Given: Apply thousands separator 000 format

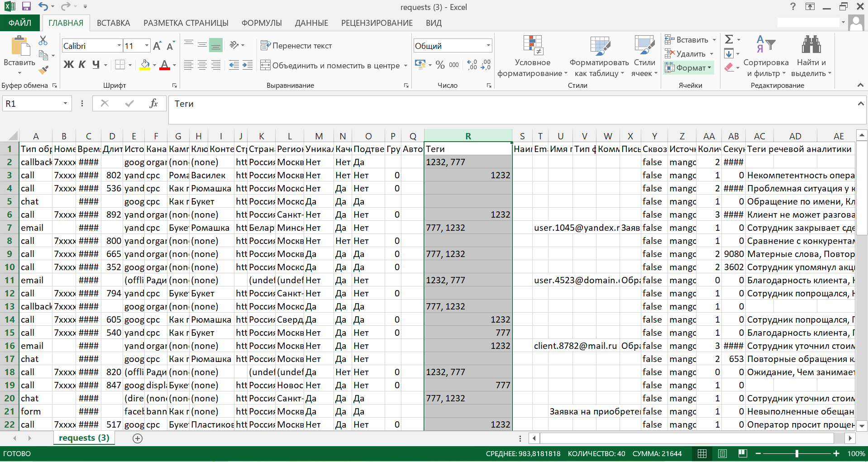Looking at the screenshot, I should point(454,65).
